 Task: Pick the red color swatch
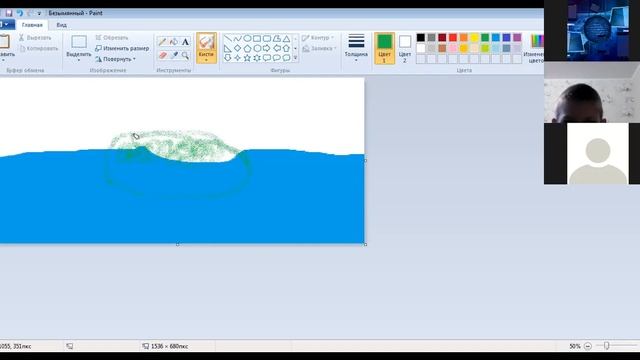pyautogui.click(x=453, y=38)
